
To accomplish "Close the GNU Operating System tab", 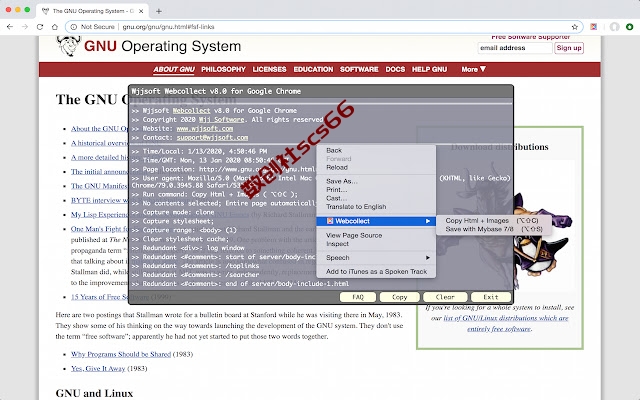I will 141,11.
